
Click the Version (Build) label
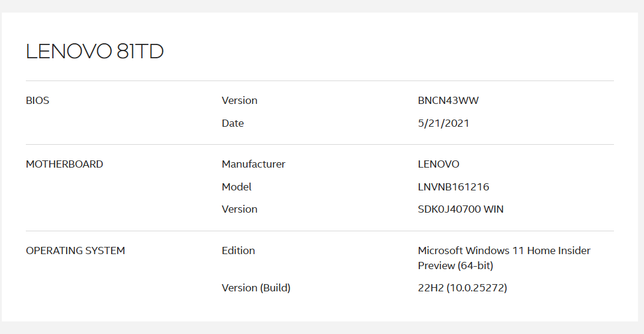[x=256, y=288]
